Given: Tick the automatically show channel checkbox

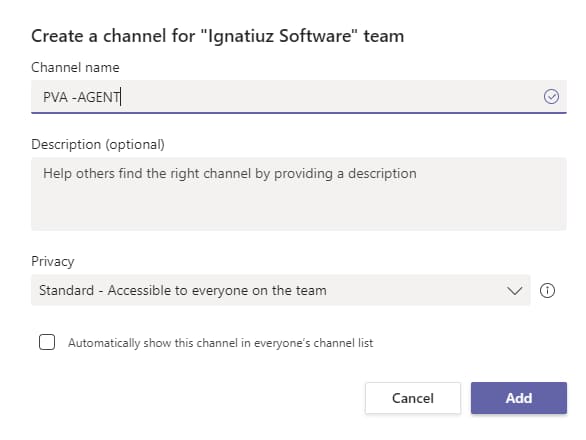Looking at the screenshot, I should 47,342.
